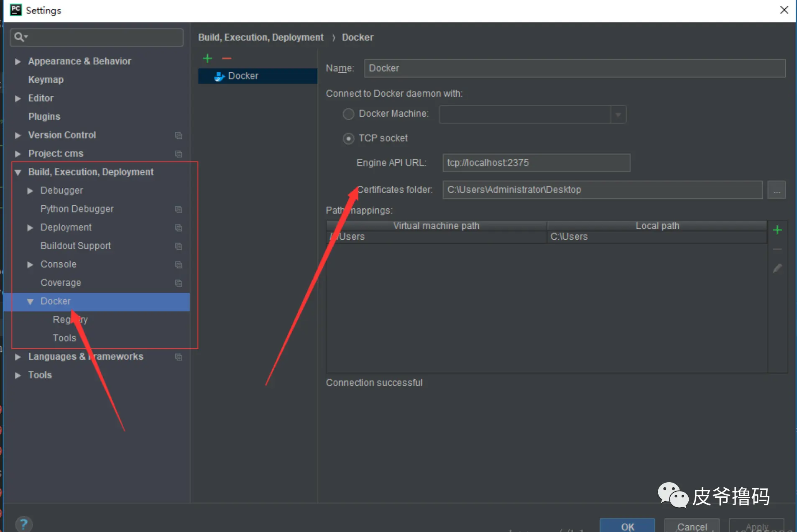
Task: Click project-level icon beside Python Debugger
Action: click(x=179, y=209)
